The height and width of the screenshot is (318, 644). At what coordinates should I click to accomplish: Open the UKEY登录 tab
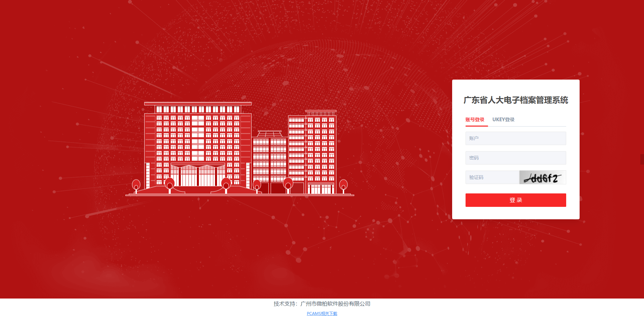pyautogui.click(x=503, y=120)
